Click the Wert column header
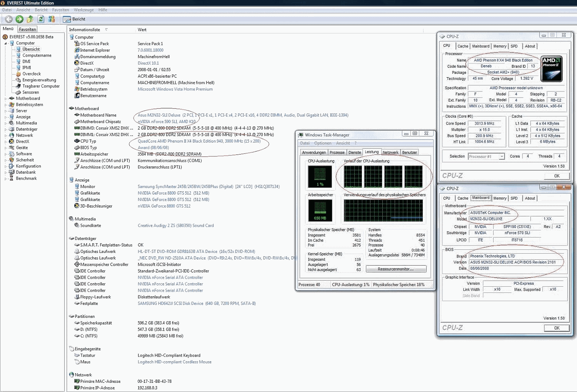 (x=142, y=30)
